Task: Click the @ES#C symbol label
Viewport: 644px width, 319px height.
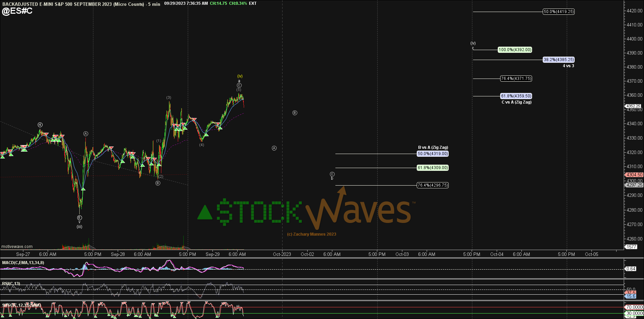Action: [17, 11]
